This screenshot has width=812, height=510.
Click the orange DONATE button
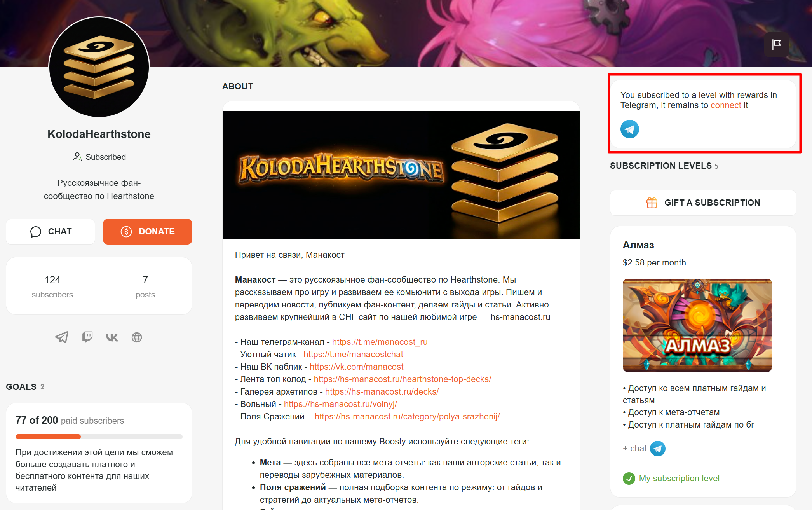(x=148, y=232)
